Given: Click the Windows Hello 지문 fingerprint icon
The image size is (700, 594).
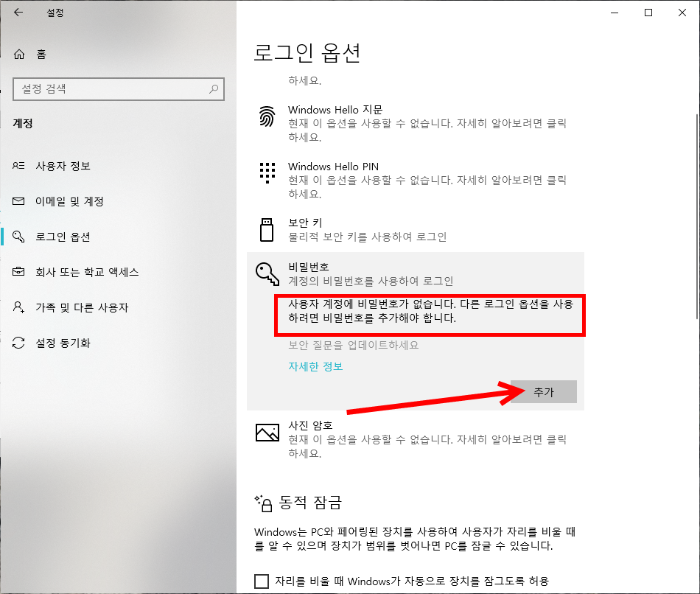Looking at the screenshot, I should pos(267,116).
